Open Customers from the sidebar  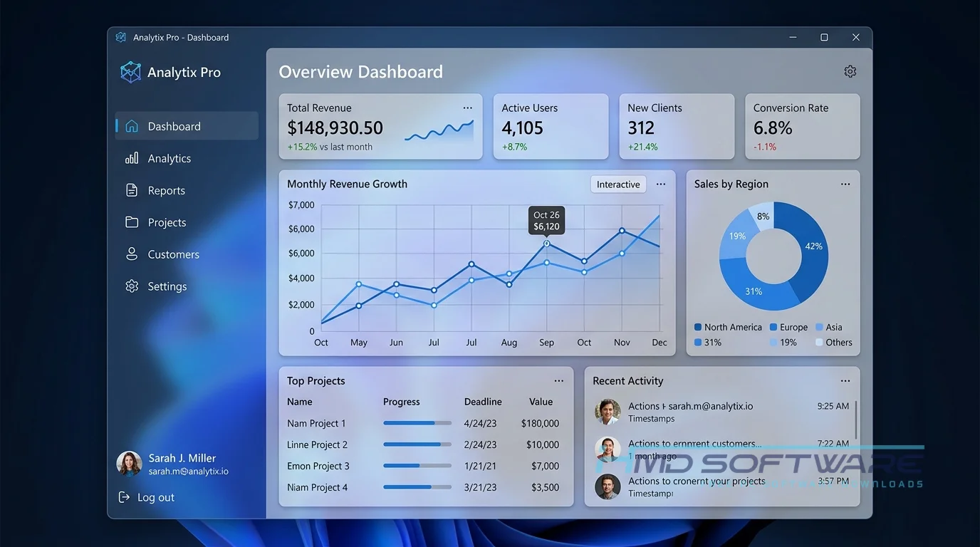tap(187, 254)
